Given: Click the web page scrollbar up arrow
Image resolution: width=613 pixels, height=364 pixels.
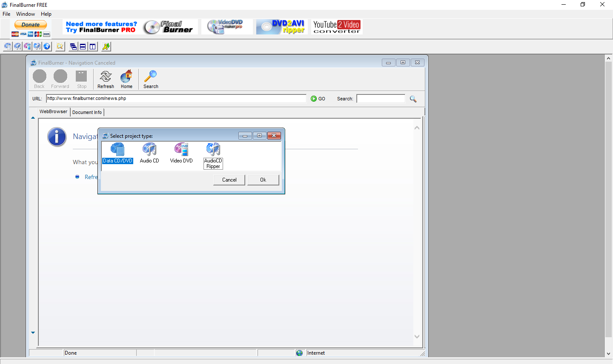Looking at the screenshot, I should coord(417,128).
